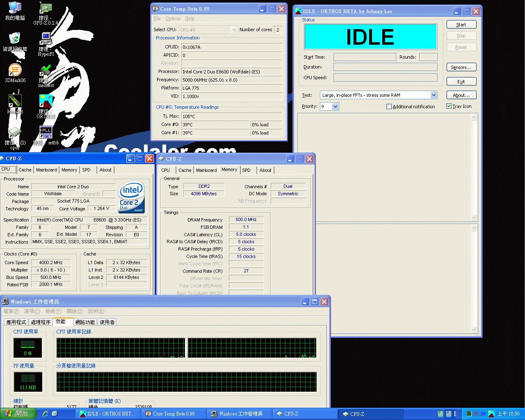
Task: Click the Sensors... button
Action: coord(461,67)
